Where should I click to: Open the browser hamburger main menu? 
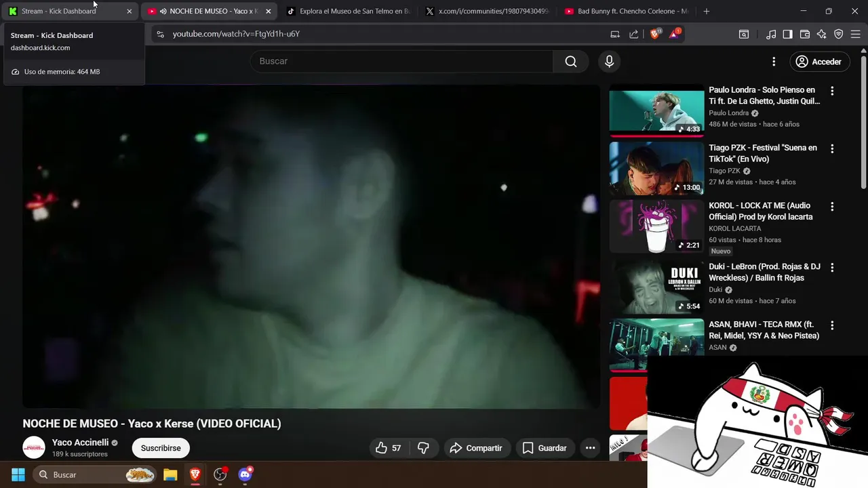click(855, 34)
